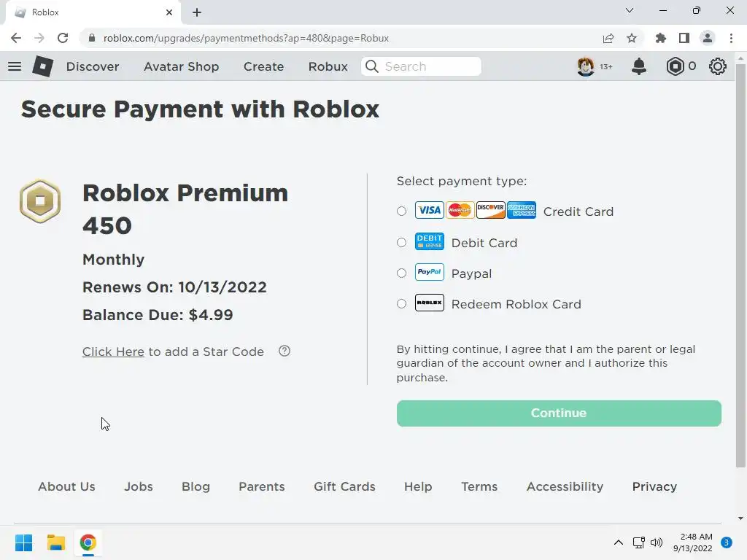This screenshot has width=747, height=560.
Task: Open the Parents footer link
Action: click(x=262, y=486)
